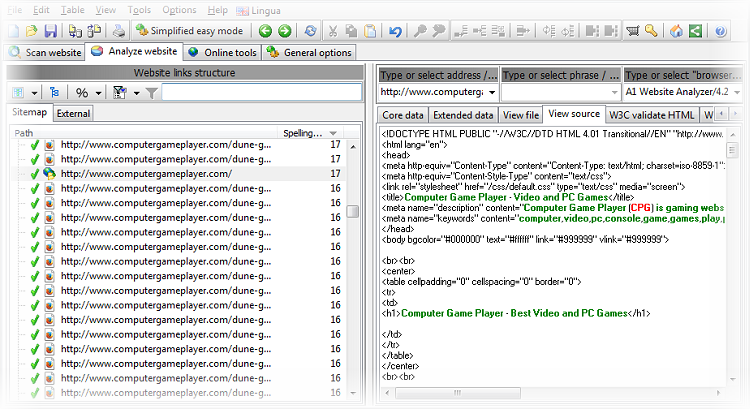Screen dimensions: 750x409
Task: Navigate back with green left arrow
Action: tap(266, 31)
